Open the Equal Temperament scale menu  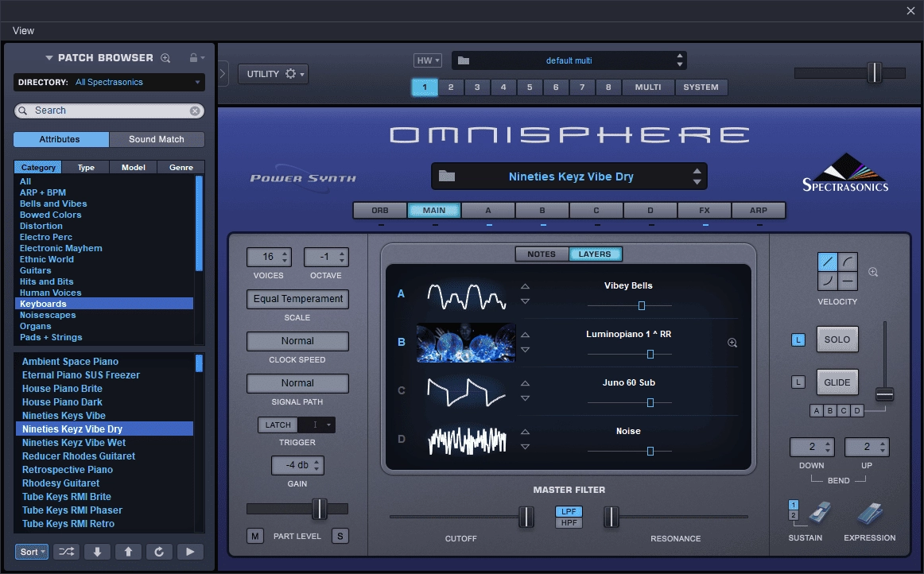tap(297, 299)
